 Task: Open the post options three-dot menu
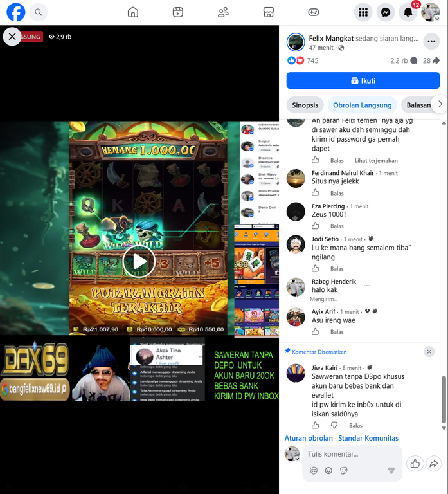coord(431,41)
